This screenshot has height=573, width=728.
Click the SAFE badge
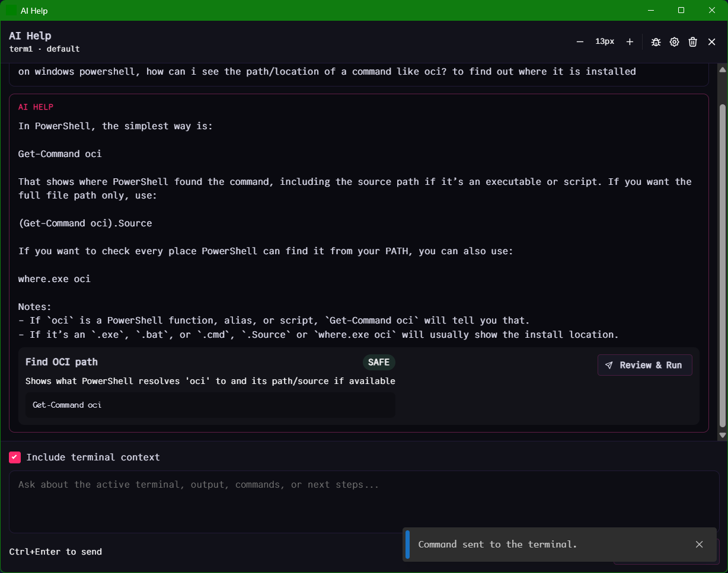(x=379, y=362)
